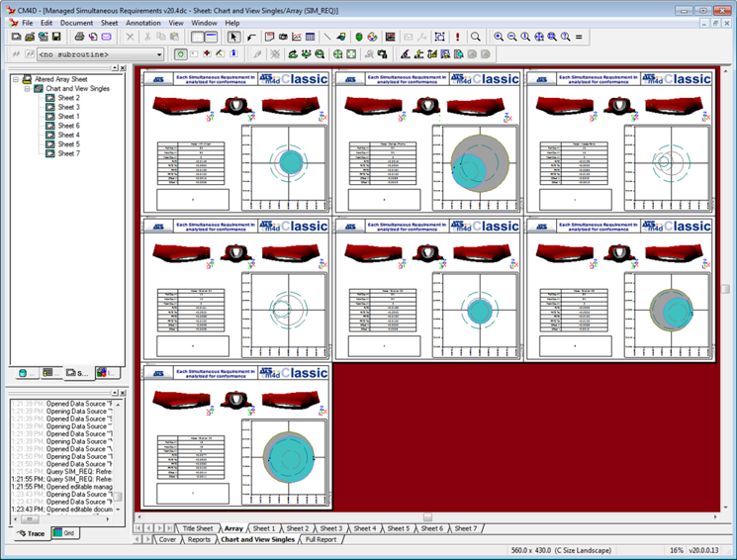This screenshot has height=560, width=737.
Task: Open the Document menu
Action: pyautogui.click(x=76, y=23)
